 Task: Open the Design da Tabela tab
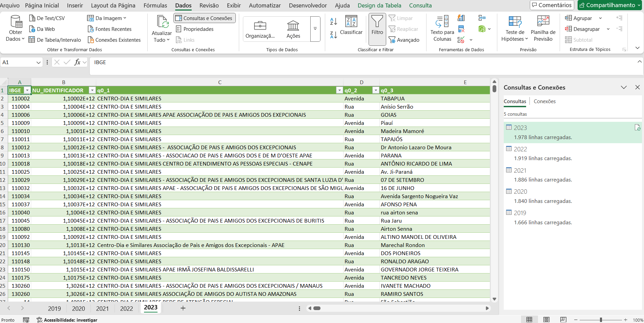coord(379,5)
